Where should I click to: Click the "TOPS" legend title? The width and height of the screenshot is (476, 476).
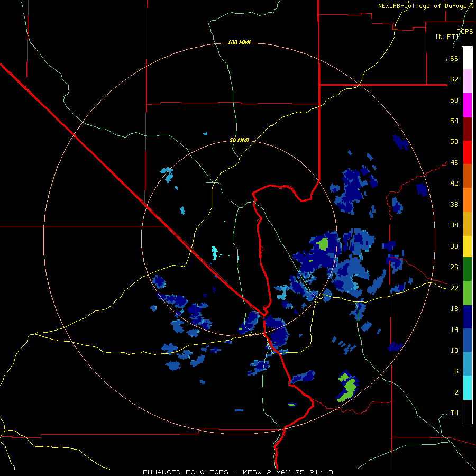point(465,31)
